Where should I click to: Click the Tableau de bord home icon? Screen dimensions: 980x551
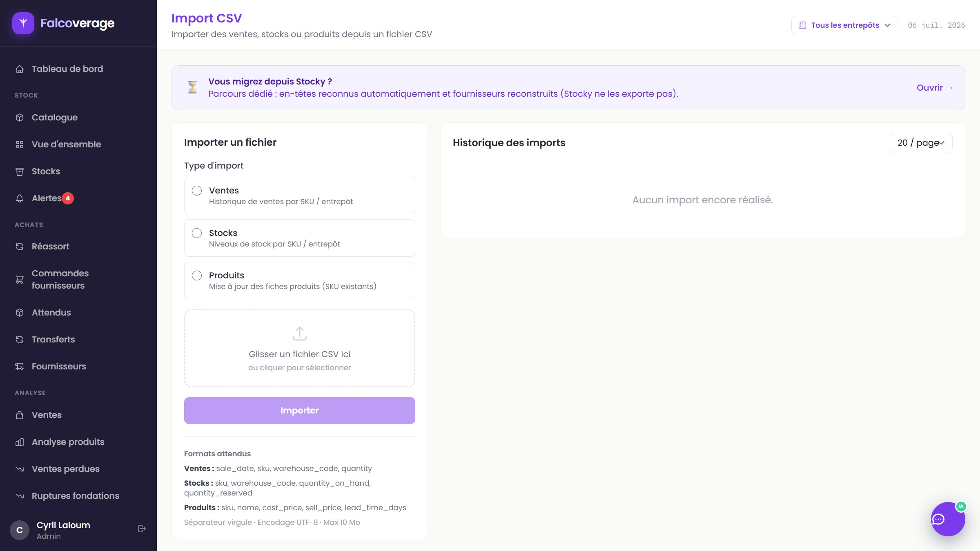pyautogui.click(x=20, y=69)
